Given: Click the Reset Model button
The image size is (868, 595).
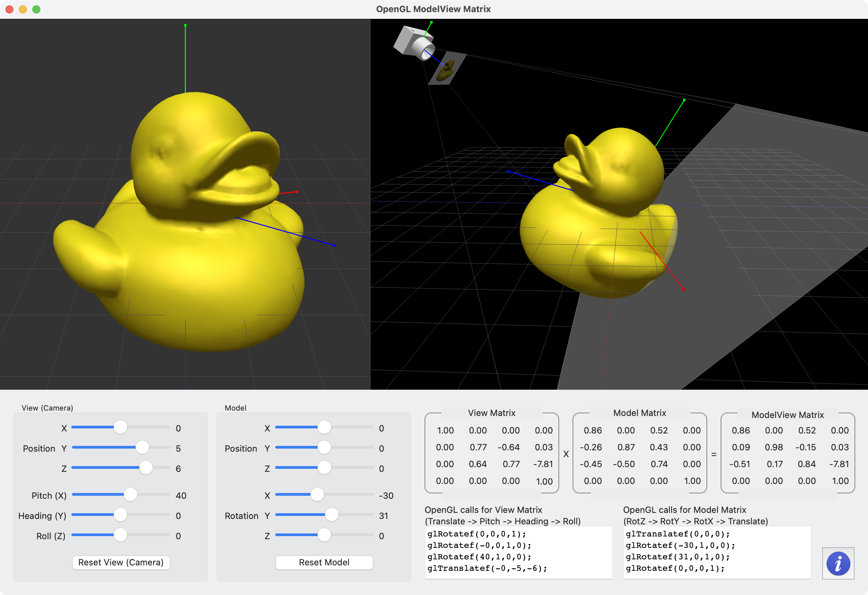Looking at the screenshot, I should pyautogui.click(x=324, y=562).
